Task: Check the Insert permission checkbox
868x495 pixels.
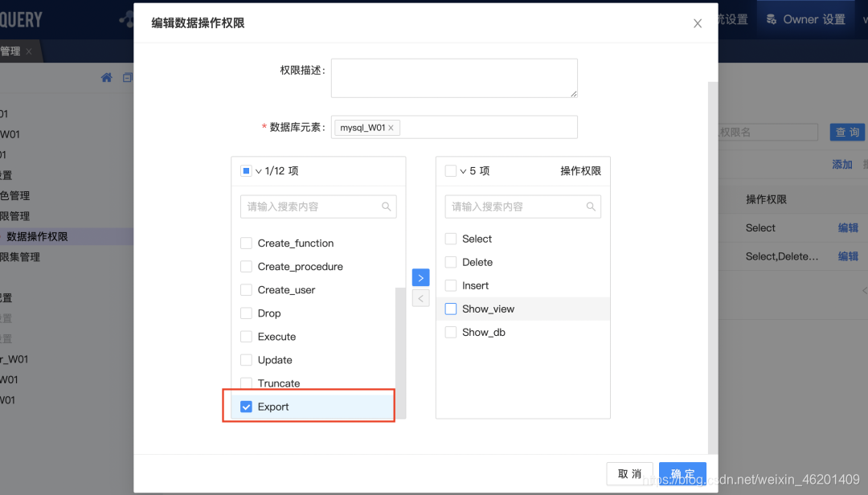Action: click(x=451, y=285)
